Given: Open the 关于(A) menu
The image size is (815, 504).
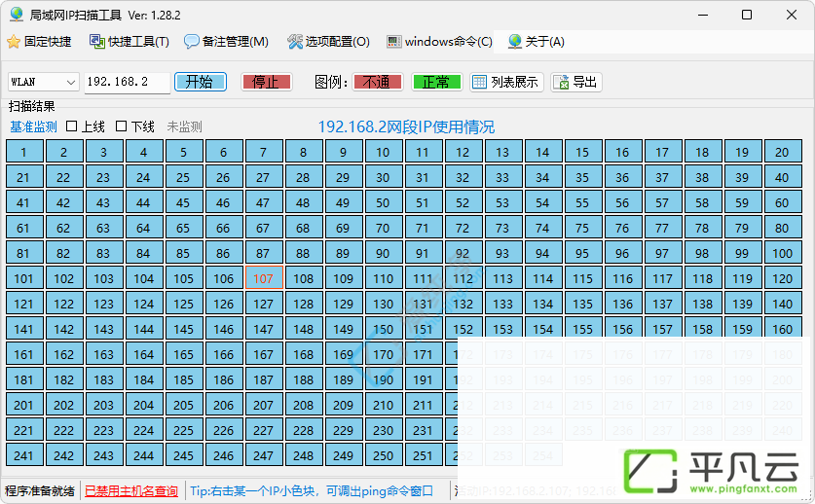Looking at the screenshot, I should (x=537, y=42).
